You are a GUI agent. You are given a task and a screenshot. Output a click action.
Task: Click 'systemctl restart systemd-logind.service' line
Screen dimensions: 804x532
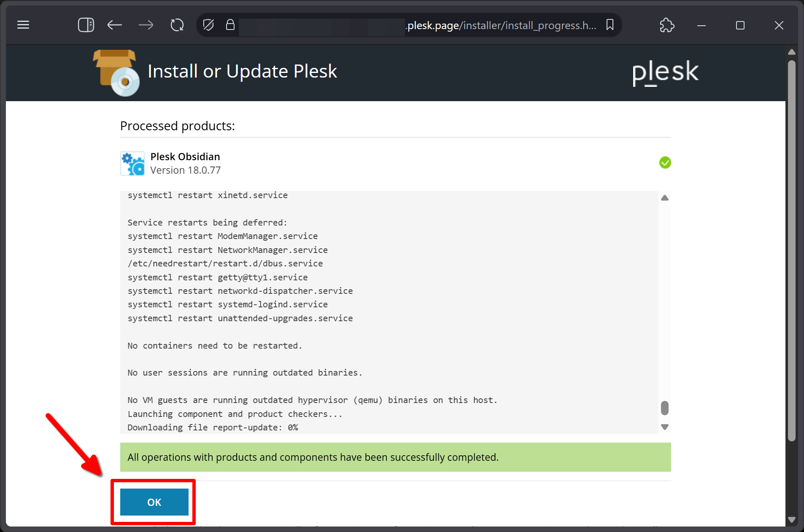point(228,304)
